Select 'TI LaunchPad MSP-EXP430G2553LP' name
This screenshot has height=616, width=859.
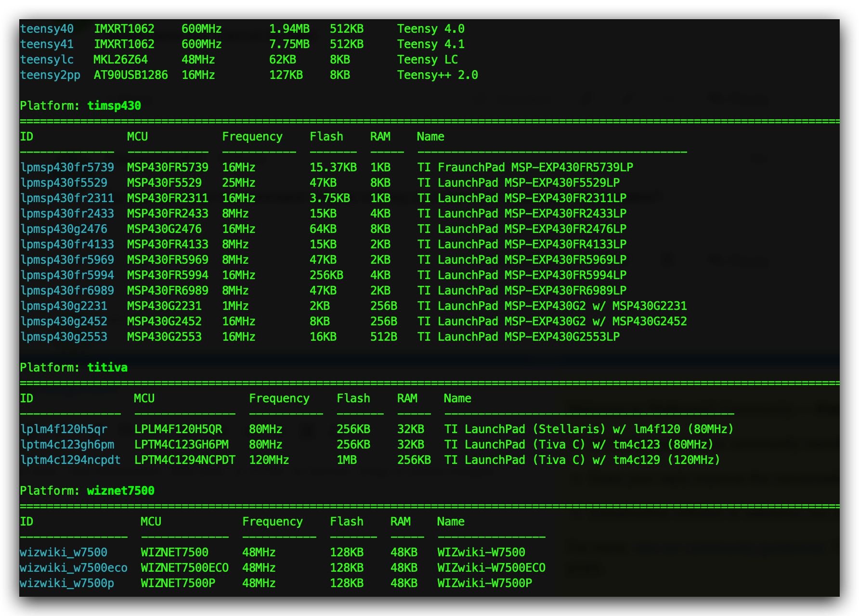click(x=519, y=337)
